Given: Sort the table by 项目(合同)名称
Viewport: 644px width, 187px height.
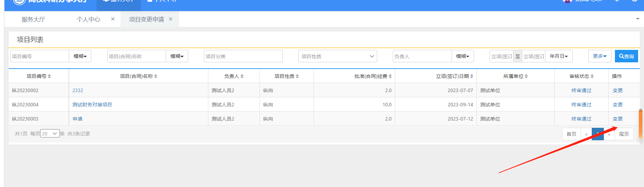Looking at the screenshot, I should 156,76.
